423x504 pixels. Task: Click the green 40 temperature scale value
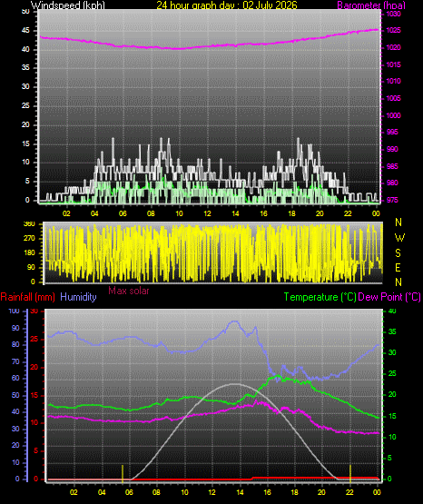(x=392, y=311)
